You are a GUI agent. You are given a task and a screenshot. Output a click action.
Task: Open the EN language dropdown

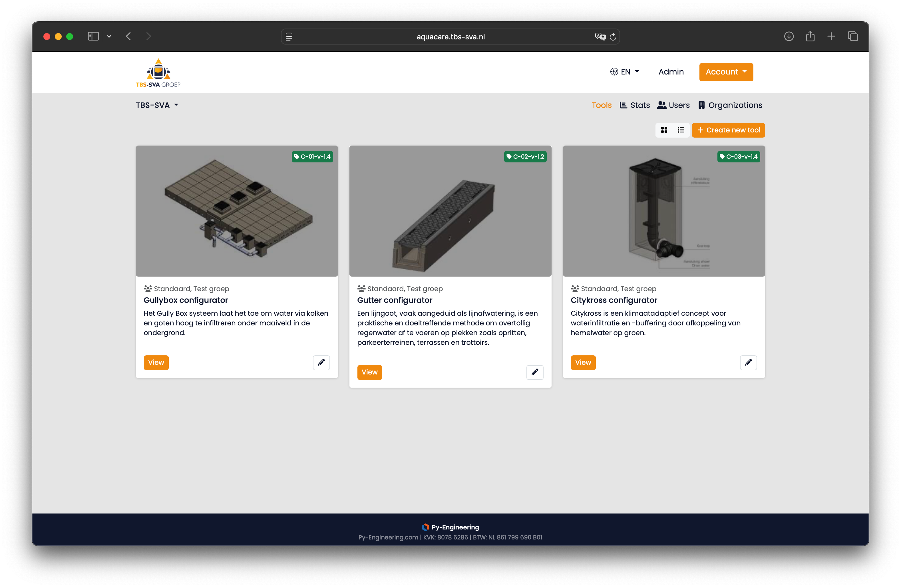tap(625, 72)
